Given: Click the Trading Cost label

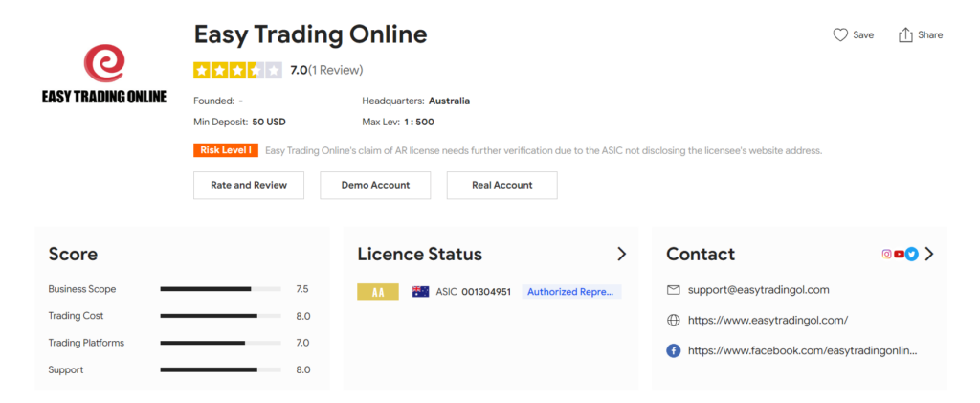Looking at the screenshot, I should tap(77, 316).
